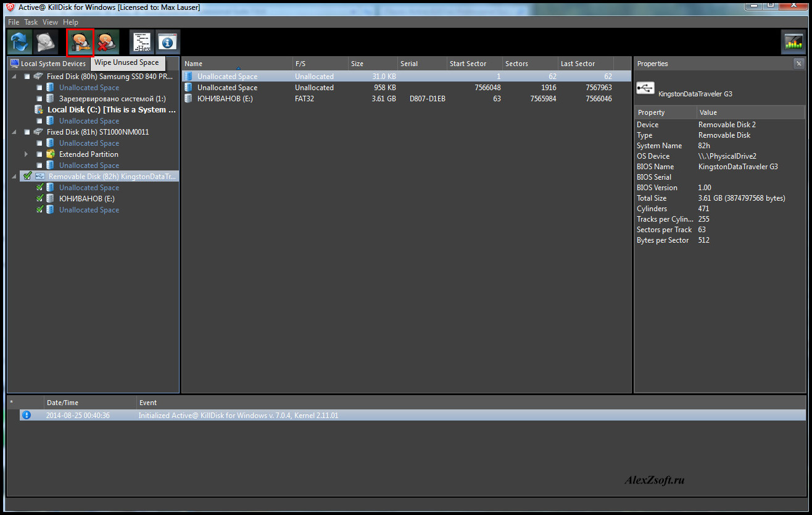Click the Sectors column header

(x=530, y=64)
